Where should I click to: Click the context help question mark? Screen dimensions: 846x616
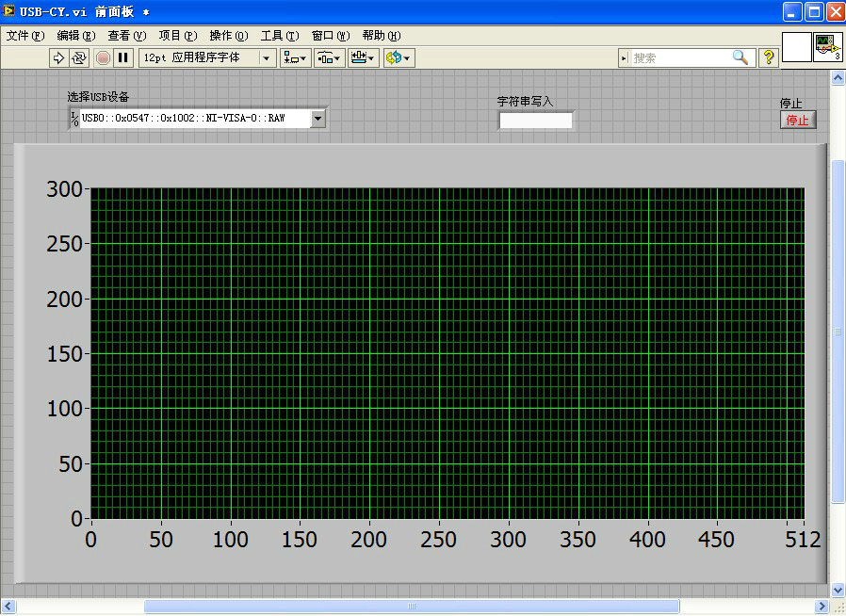pos(768,57)
